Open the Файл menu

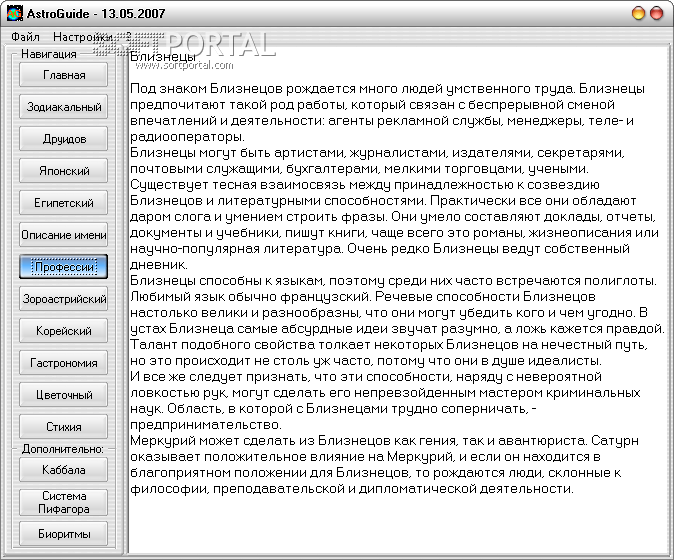pyautogui.click(x=25, y=37)
